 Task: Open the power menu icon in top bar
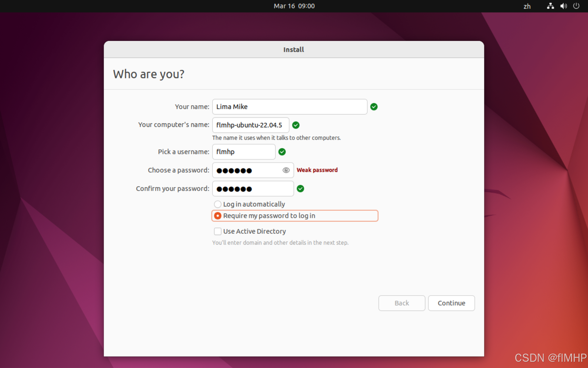[576, 6]
